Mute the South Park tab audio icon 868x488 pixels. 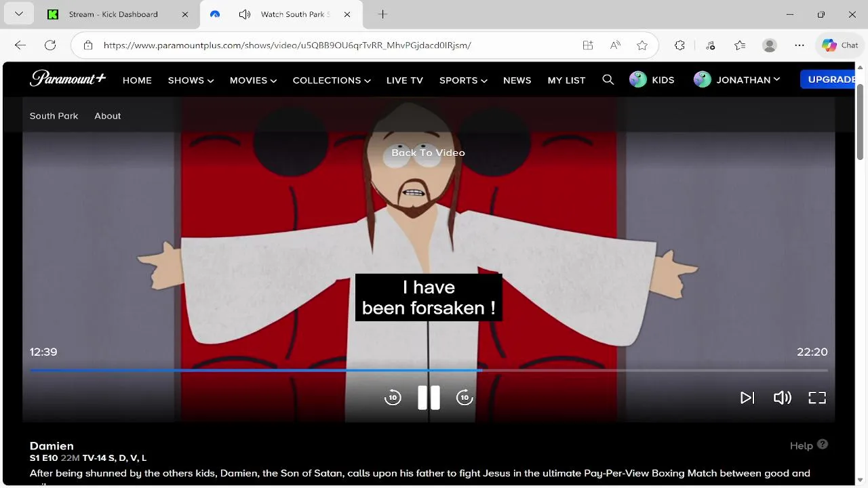245,14
